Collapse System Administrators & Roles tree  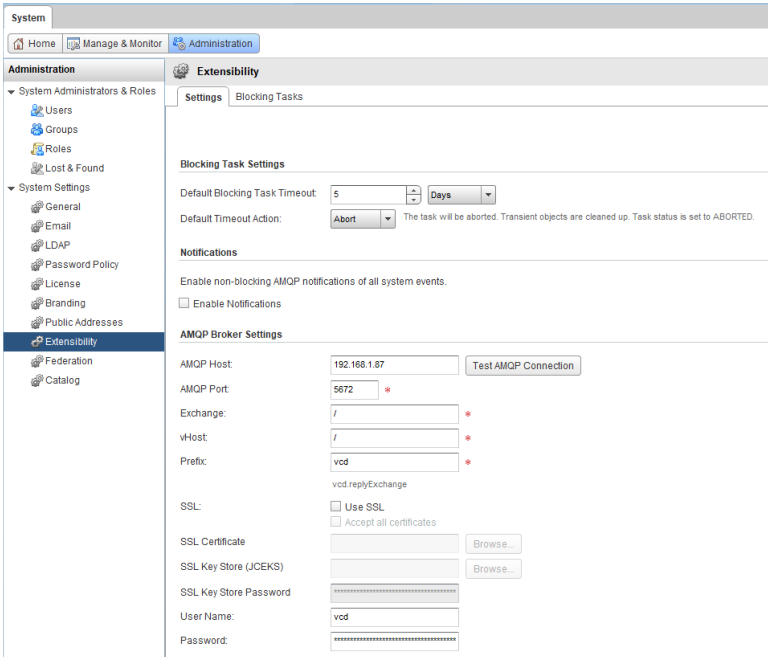pyautogui.click(x=11, y=91)
